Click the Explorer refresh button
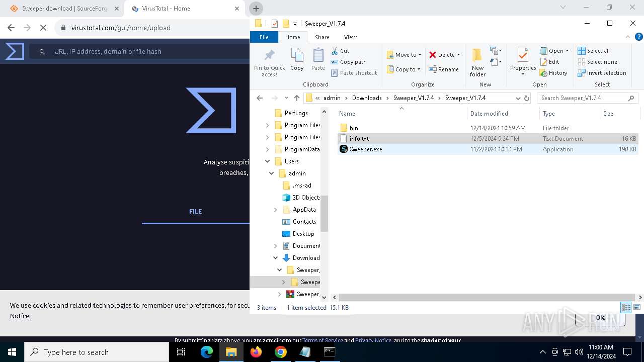 coord(527,98)
